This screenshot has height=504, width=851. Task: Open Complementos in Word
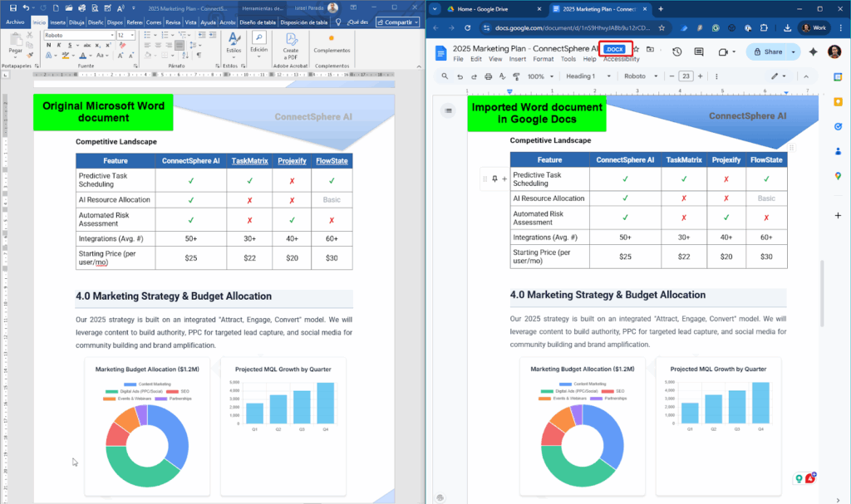[332, 45]
